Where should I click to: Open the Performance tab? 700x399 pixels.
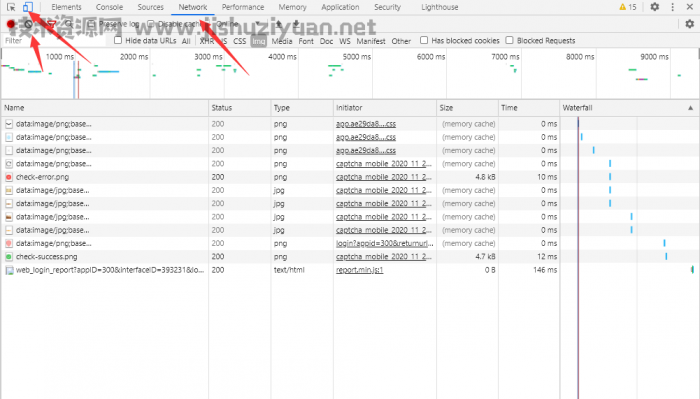(x=243, y=7)
